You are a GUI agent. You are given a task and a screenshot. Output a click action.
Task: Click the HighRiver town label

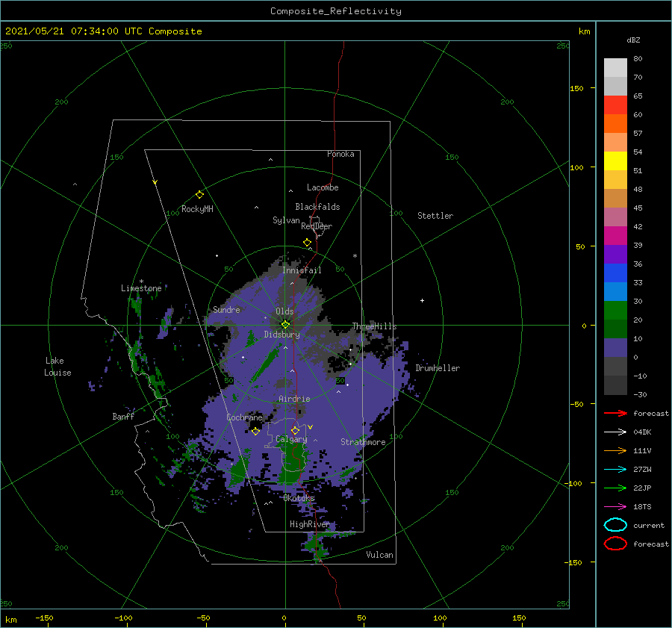309,524
